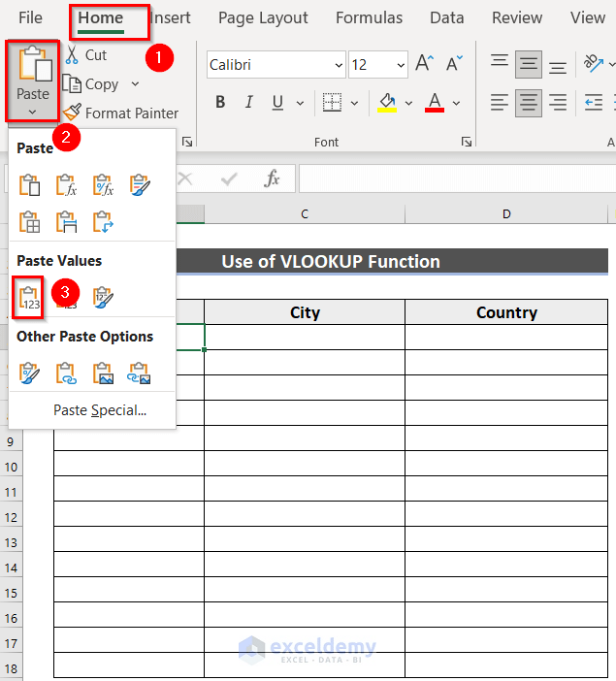The height and width of the screenshot is (681, 616).
Task: Center text horizontally
Action: click(x=529, y=103)
